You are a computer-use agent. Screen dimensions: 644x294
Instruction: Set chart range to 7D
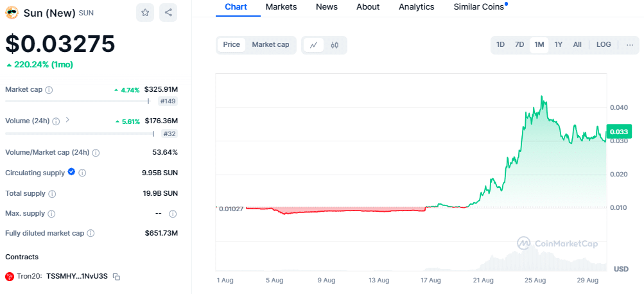(519, 45)
